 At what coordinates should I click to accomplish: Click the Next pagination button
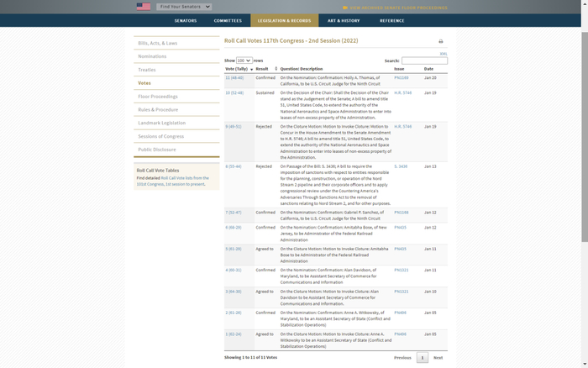[x=438, y=357]
